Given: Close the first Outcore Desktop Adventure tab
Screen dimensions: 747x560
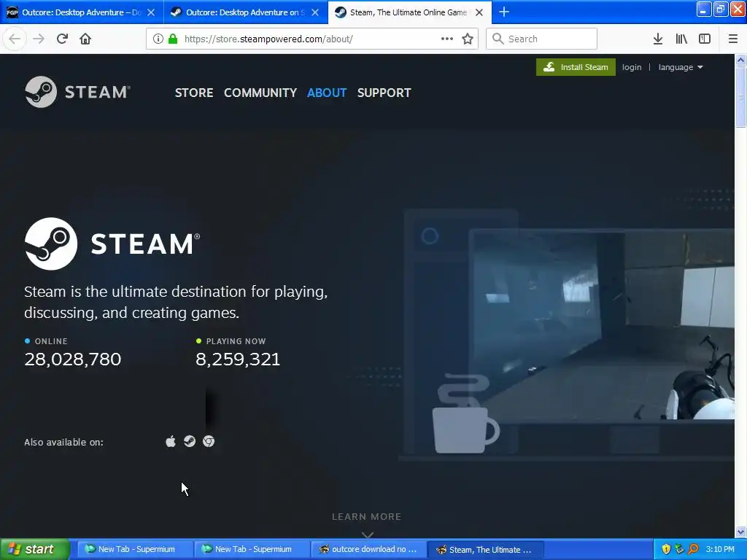Looking at the screenshot, I should (151, 12).
